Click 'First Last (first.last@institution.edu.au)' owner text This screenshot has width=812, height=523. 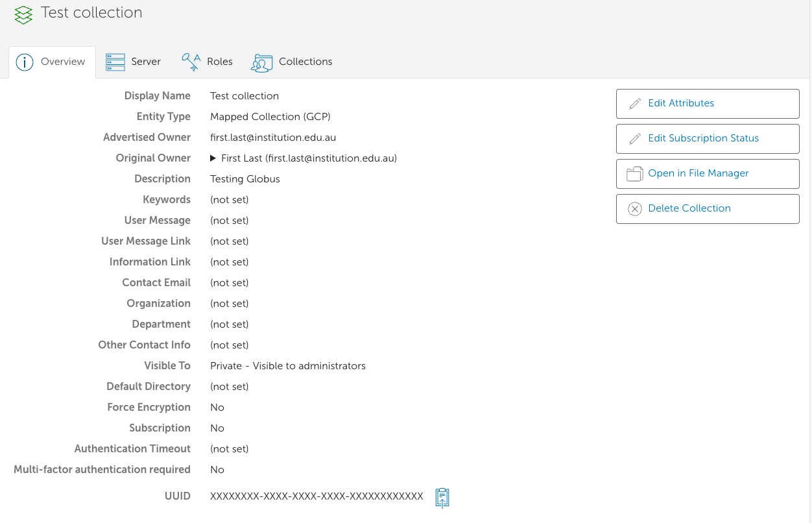(x=309, y=158)
